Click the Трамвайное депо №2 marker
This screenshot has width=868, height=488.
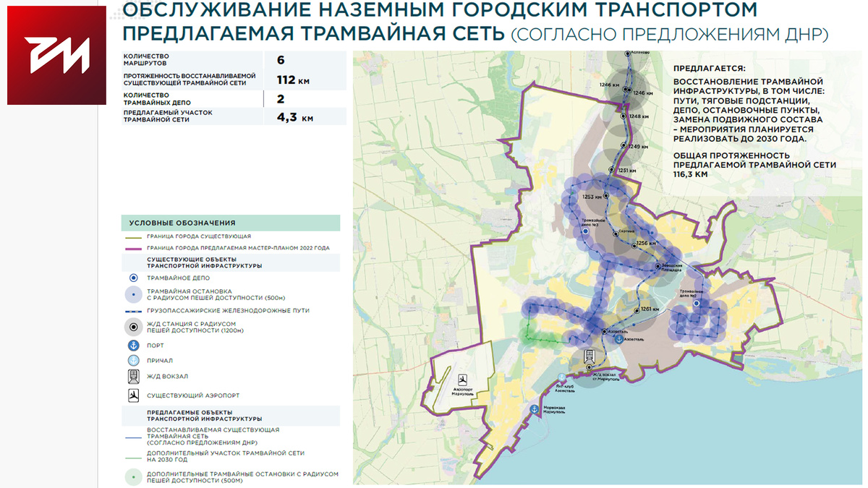696,304
